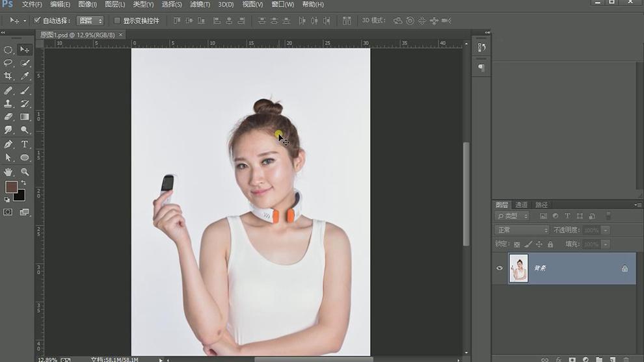The height and width of the screenshot is (362, 644).
Task: Click the fx layer style icon
Action: coord(559,359)
